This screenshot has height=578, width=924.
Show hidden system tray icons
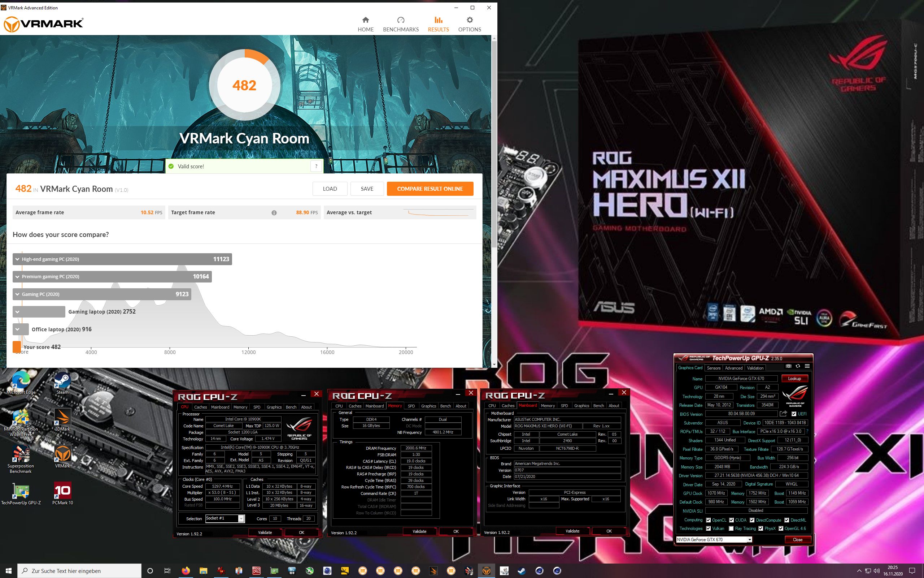[859, 571]
